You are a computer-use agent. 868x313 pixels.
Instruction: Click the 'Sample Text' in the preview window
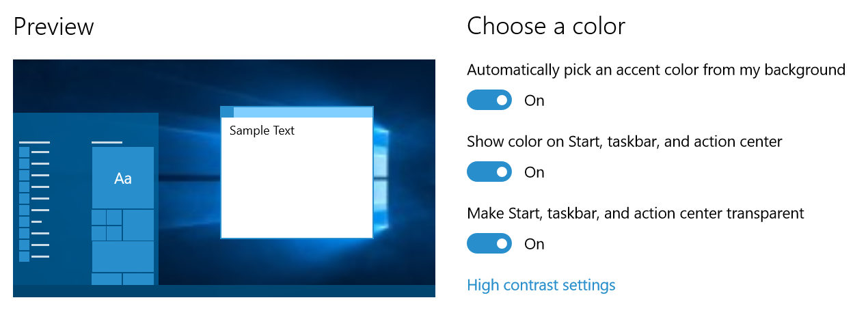(262, 131)
